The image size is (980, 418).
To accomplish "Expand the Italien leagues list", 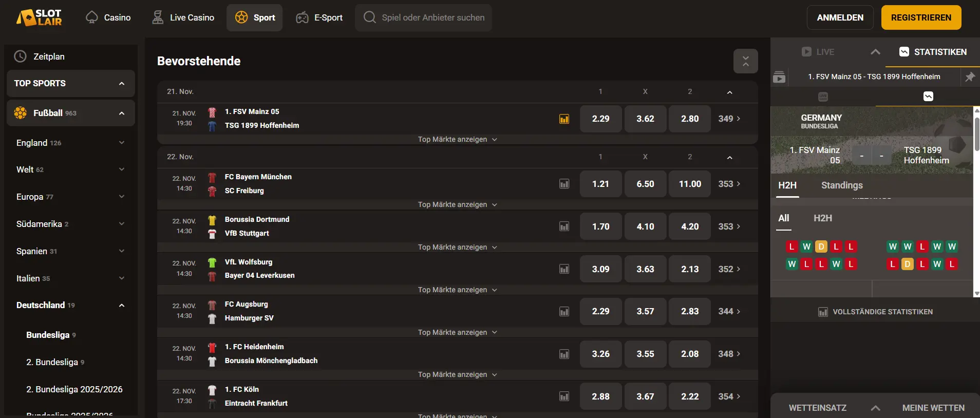I will click(122, 278).
